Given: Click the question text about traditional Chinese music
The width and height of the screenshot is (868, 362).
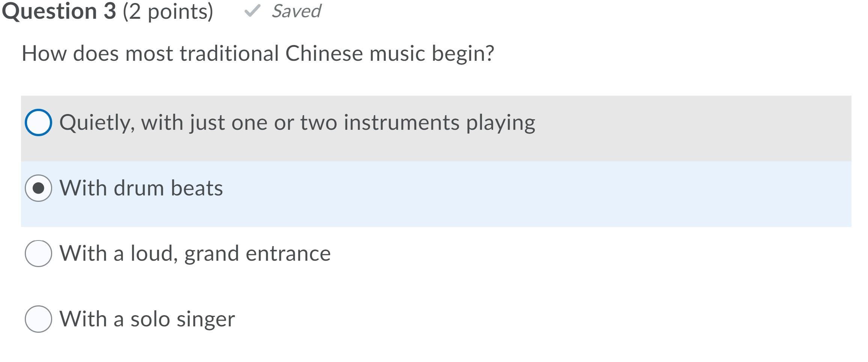Looking at the screenshot, I should pos(258,53).
